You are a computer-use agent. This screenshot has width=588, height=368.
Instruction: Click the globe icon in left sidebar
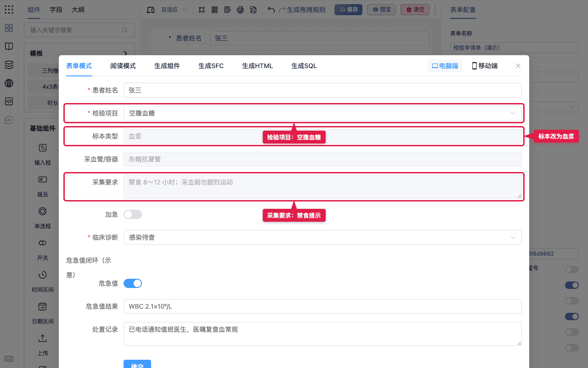pos(9,83)
